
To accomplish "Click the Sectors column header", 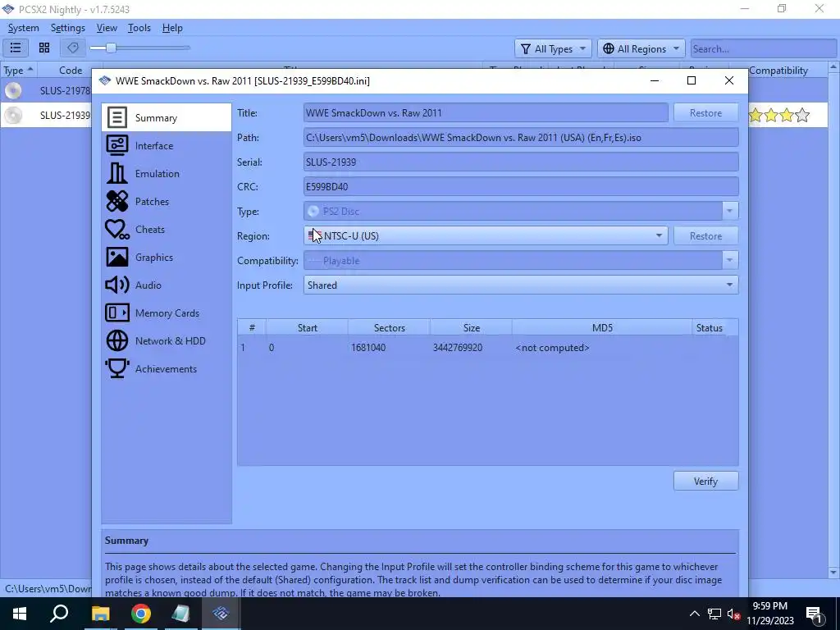I will pyautogui.click(x=389, y=328).
